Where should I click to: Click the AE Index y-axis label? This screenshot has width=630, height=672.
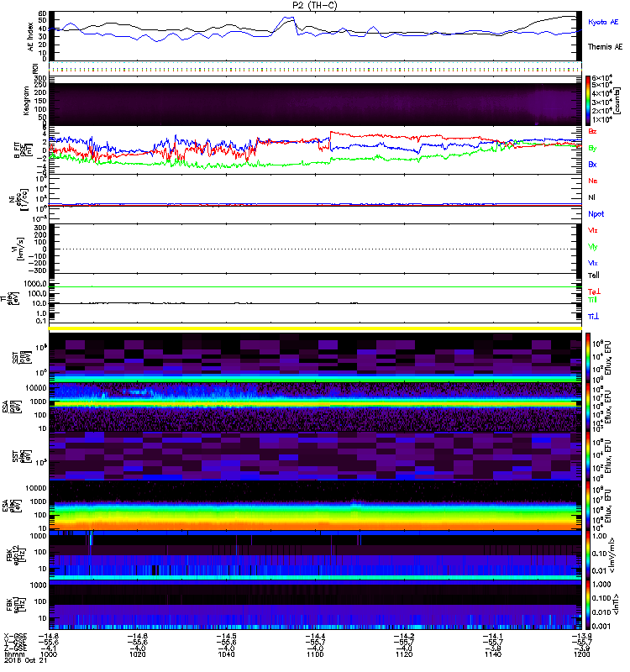[31, 37]
